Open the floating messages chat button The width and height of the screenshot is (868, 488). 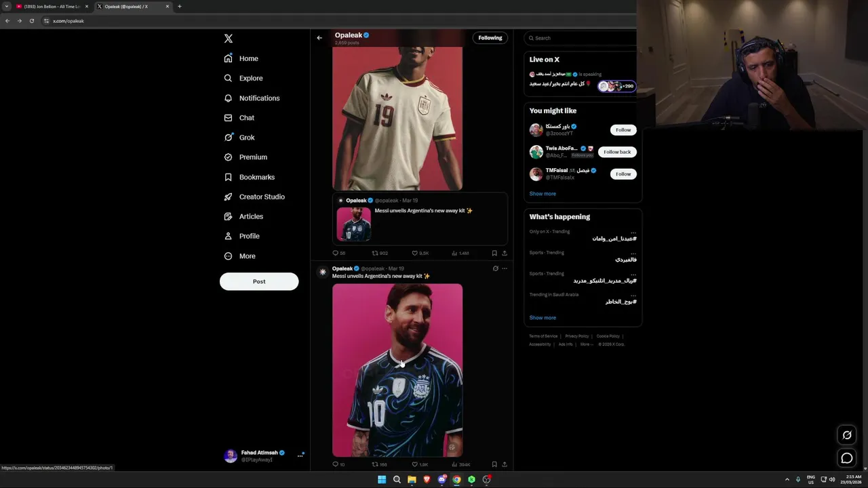click(x=847, y=458)
